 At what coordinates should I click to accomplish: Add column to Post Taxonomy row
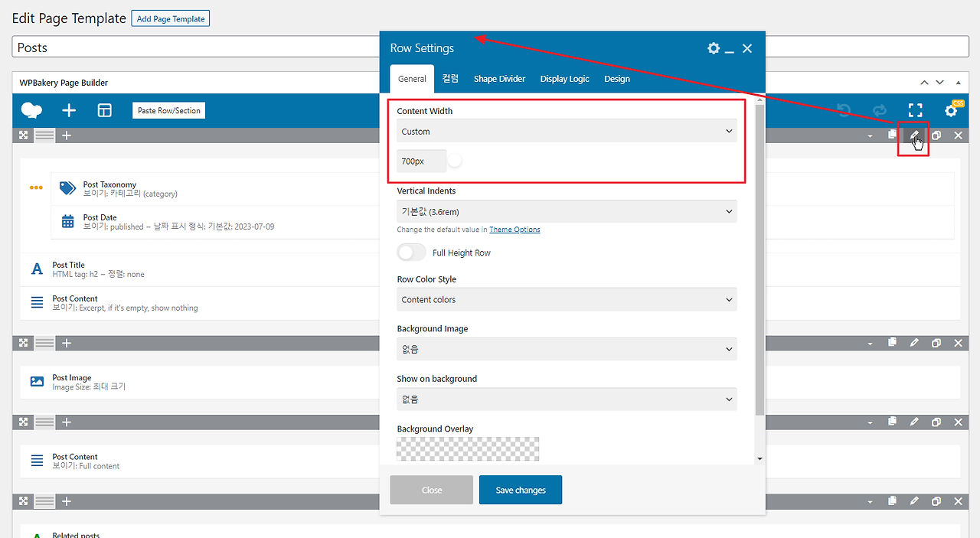67,135
